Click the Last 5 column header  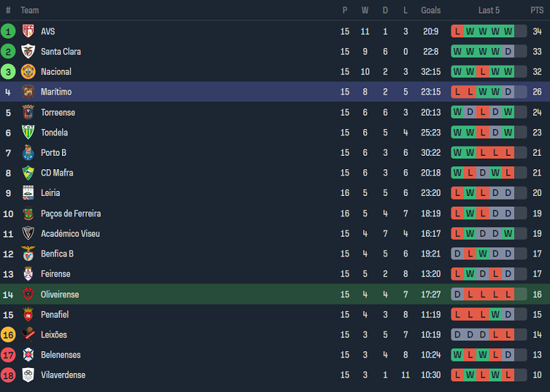489,11
